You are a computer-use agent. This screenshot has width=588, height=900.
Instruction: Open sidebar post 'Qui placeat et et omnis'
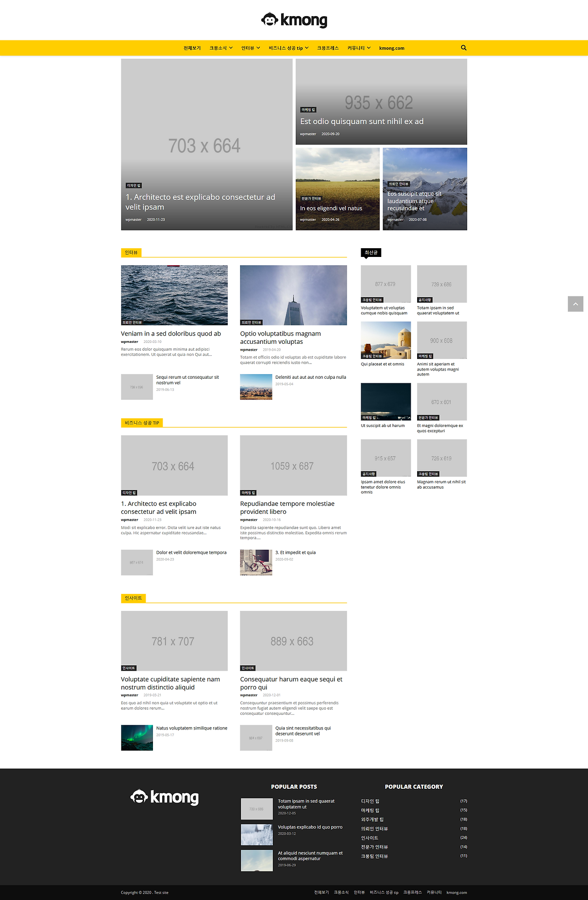[x=383, y=364]
